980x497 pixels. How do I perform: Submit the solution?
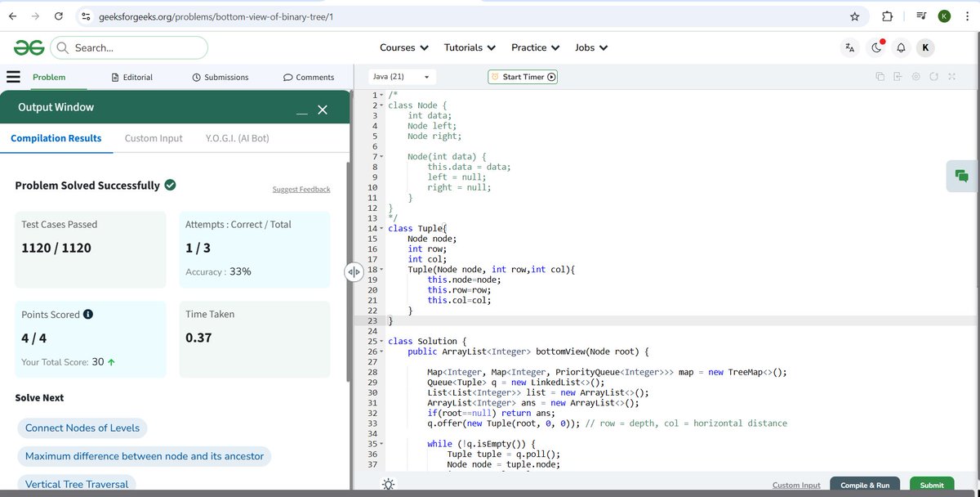[931, 485]
